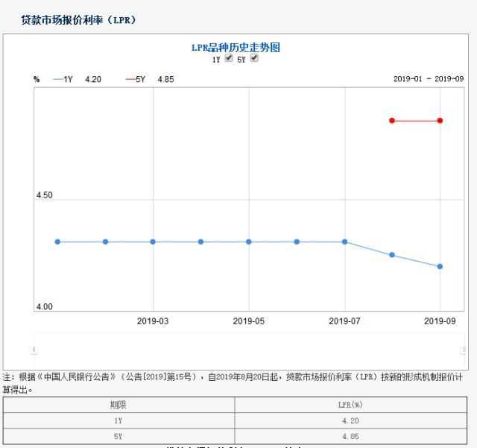
Task: Click the 2019-01 - 2019-09 date range label
Action: coord(427,79)
